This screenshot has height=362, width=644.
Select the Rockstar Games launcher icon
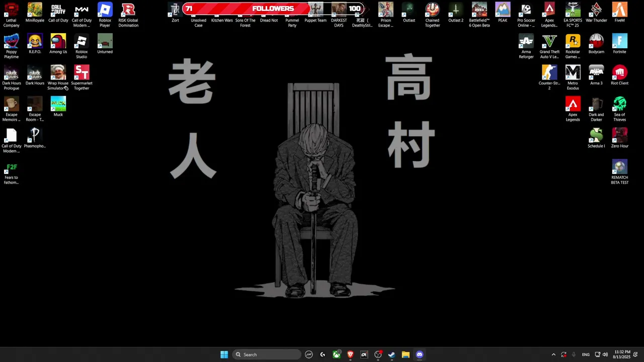coord(573,47)
